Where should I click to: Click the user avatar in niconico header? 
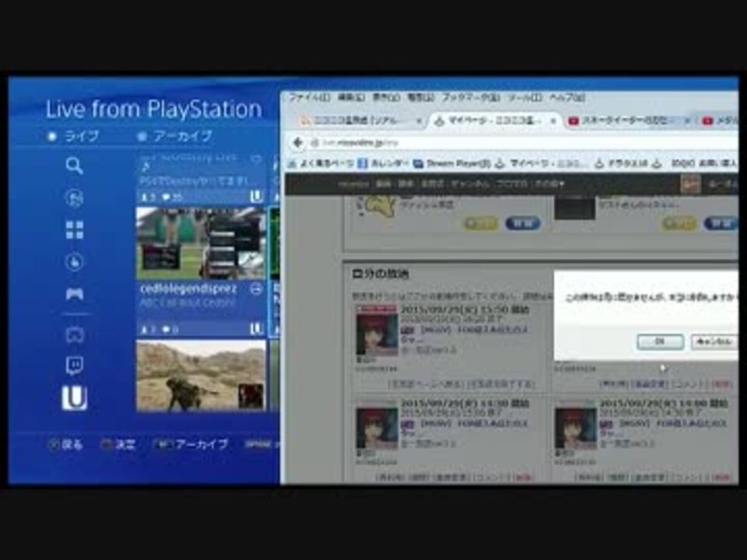pyautogui.click(x=690, y=184)
